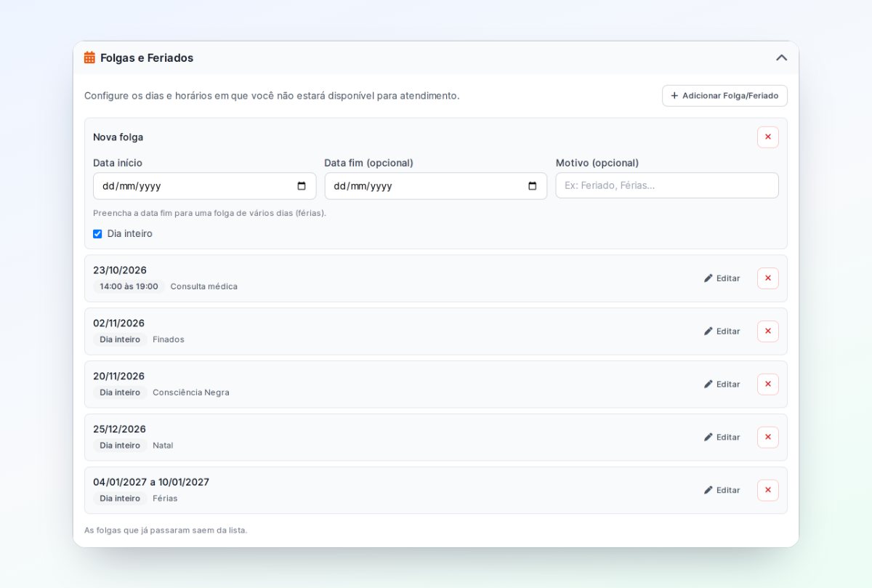The height and width of the screenshot is (588, 872).
Task: Click the Data fim date input field
Action: click(x=436, y=186)
